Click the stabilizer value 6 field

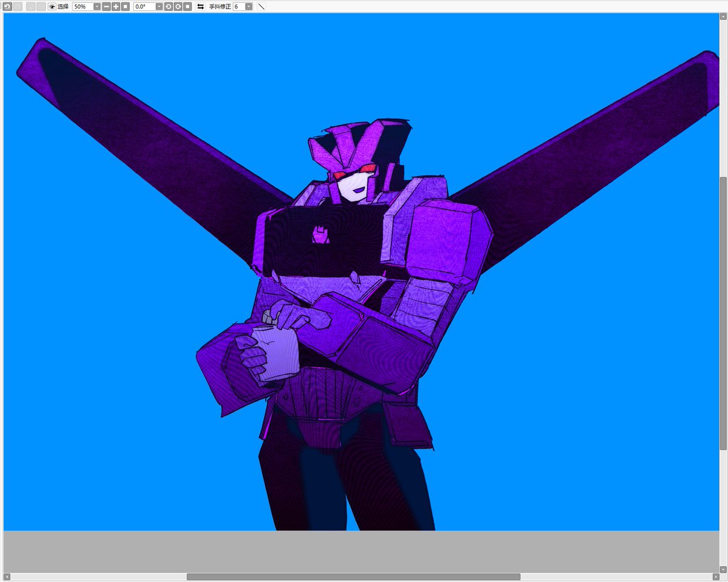239,6
